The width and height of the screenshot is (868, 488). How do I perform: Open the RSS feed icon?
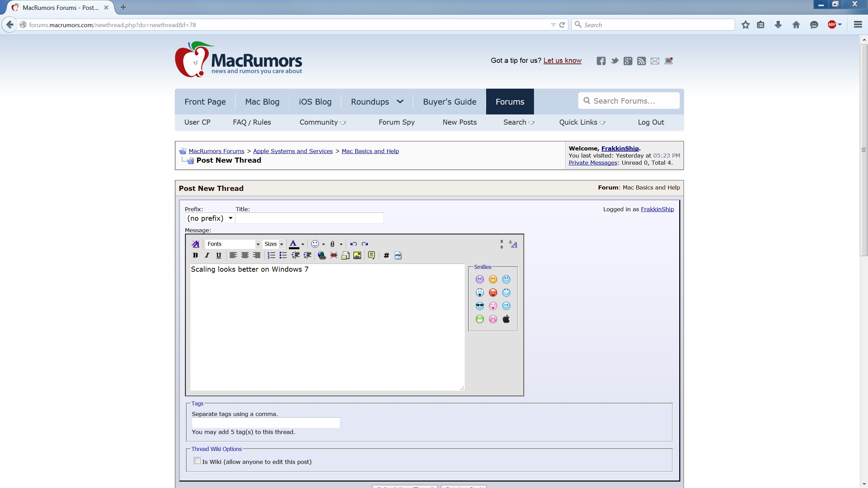pyautogui.click(x=641, y=61)
